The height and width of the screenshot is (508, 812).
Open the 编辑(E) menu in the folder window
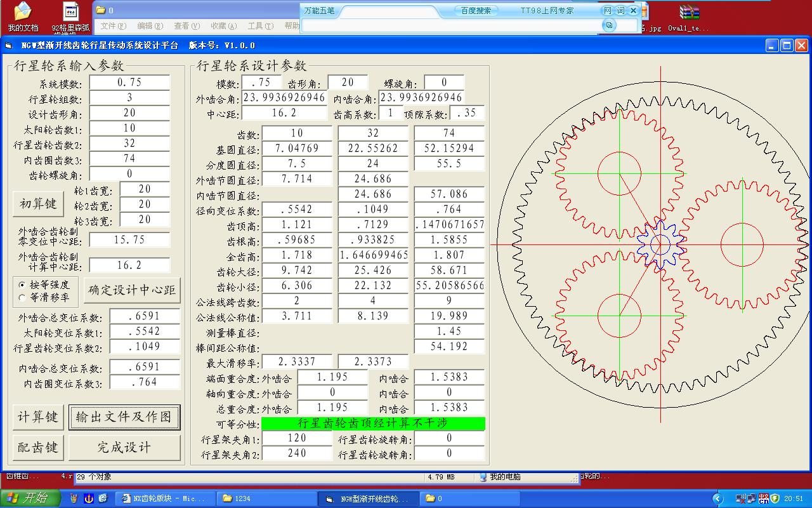tap(150, 26)
